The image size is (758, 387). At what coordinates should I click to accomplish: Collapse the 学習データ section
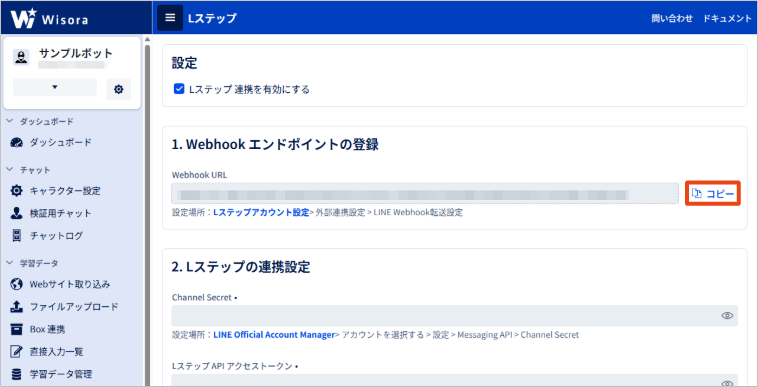pos(10,263)
